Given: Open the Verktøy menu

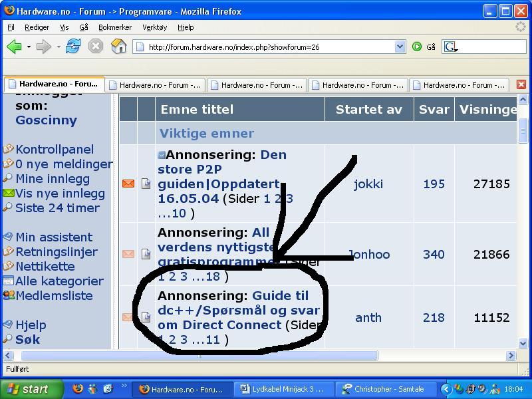Looking at the screenshot, I should [x=155, y=27].
